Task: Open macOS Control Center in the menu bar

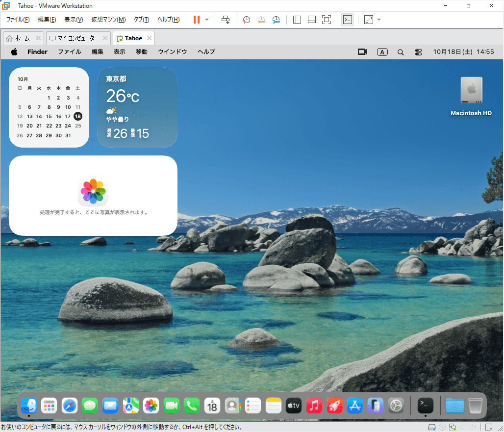Action: pyautogui.click(x=418, y=51)
